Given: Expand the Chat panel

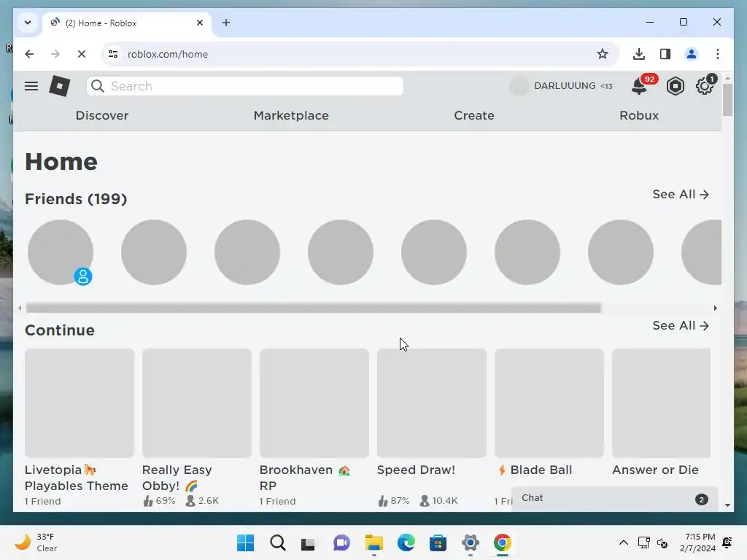Looking at the screenshot, I should point(614,499).
